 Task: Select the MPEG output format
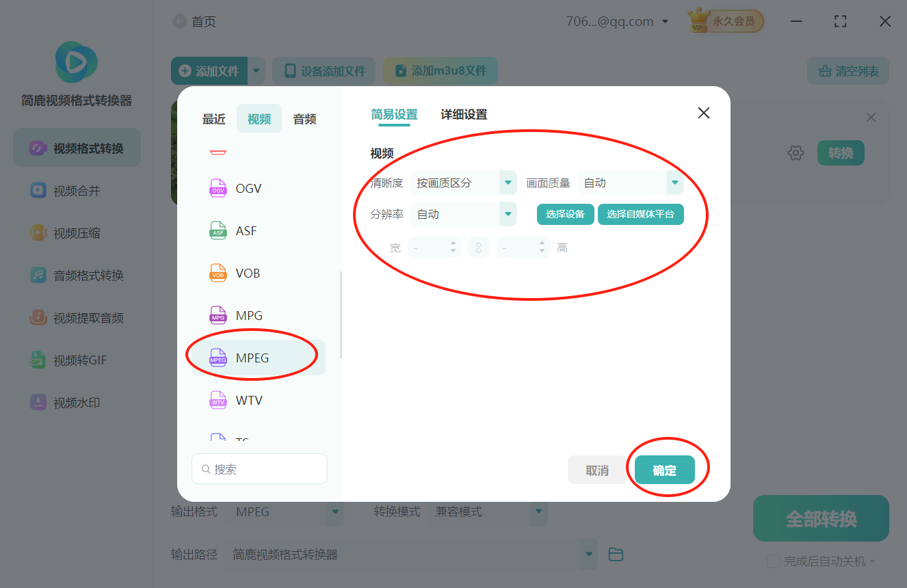[x=254, y=356]
